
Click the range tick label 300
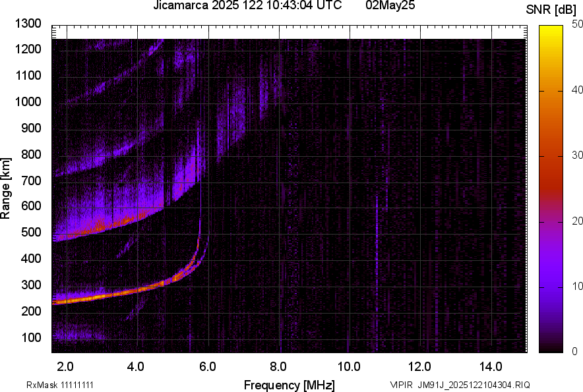click(31, 285)
